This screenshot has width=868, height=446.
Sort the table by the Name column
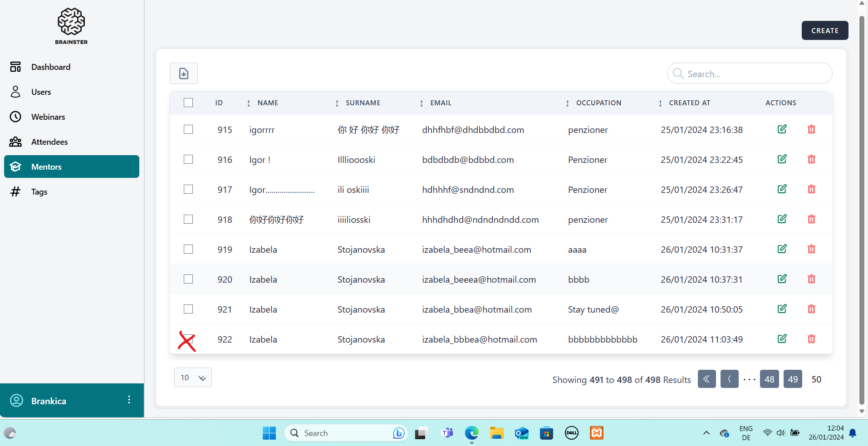point(268,103)
